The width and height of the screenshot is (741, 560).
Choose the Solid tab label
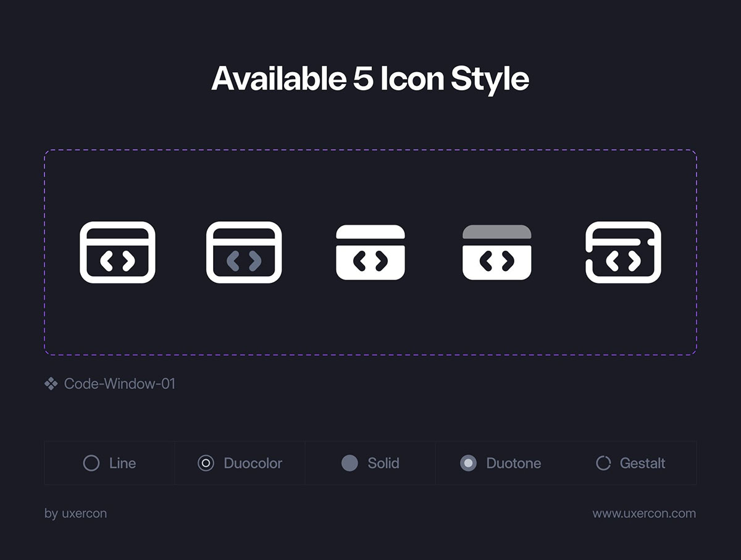tap(383, 463)
